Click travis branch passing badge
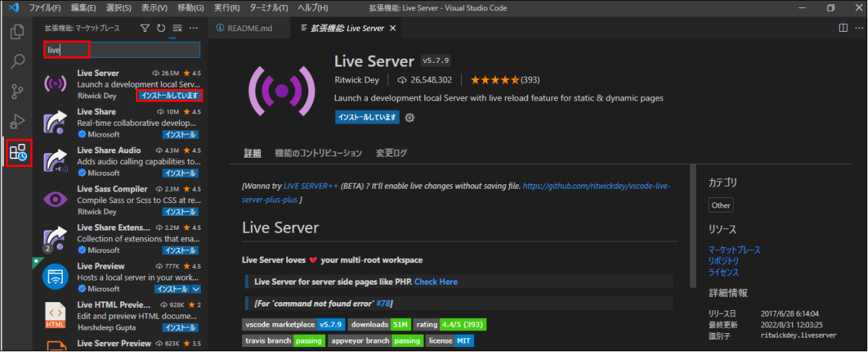This screenshot has height=352, width=868. [x=283, y=340]
